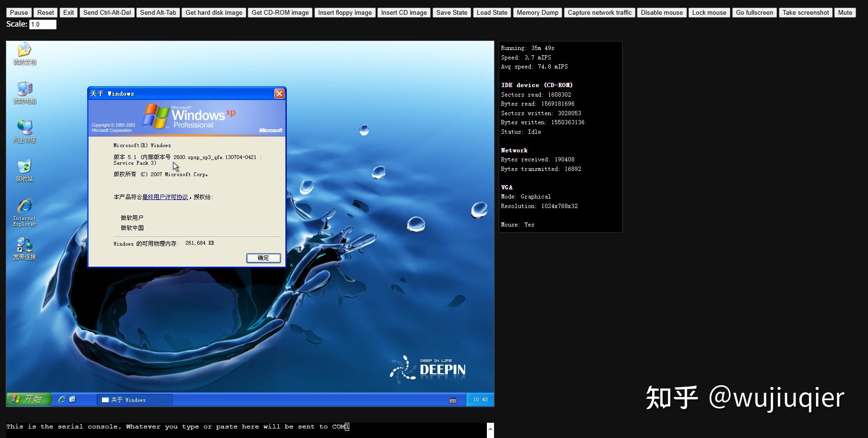Image resolution: width=868 pixels, height=438 pixels.
Task: Send Ctrl-Alt-Del to the virtual machine
Action: click(x=107, y=12)
